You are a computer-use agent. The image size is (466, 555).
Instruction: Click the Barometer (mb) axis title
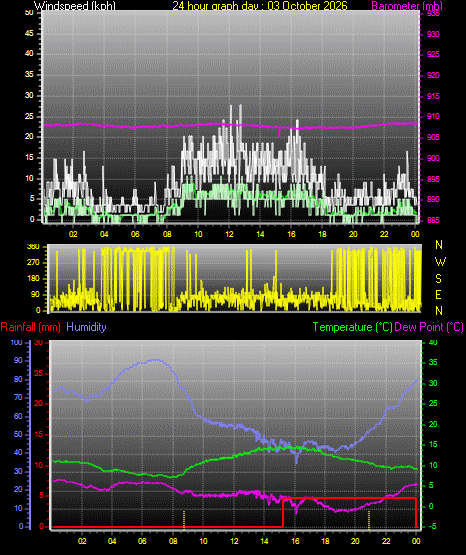[x=407, y=6]
